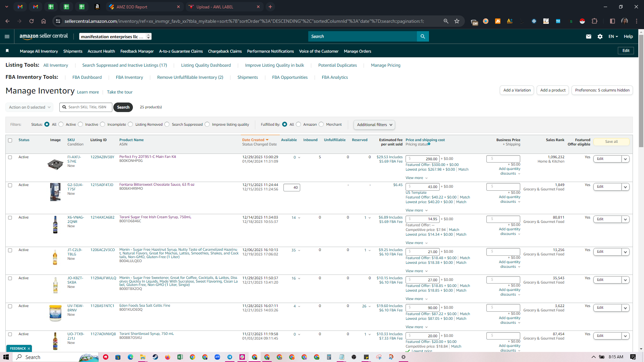Open the messages envelope icon
This screenshot has height=362, width=644.
pyautogui.click(x=588, y=37)
